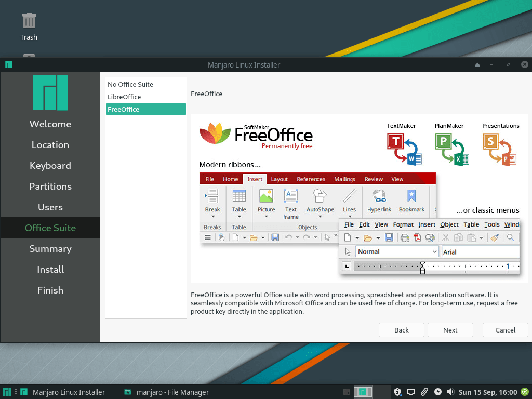This screenshot has width=532, height=399.
Task: Click the green circular icon after the clock
Action: pyautogui.click(x=525, y=392)
